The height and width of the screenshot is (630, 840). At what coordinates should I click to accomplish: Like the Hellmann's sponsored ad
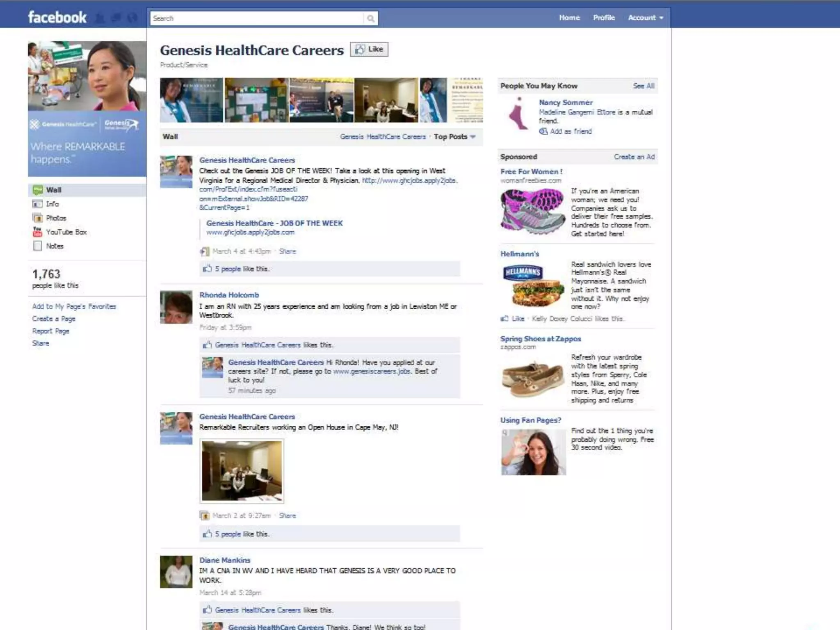point(518,319)
